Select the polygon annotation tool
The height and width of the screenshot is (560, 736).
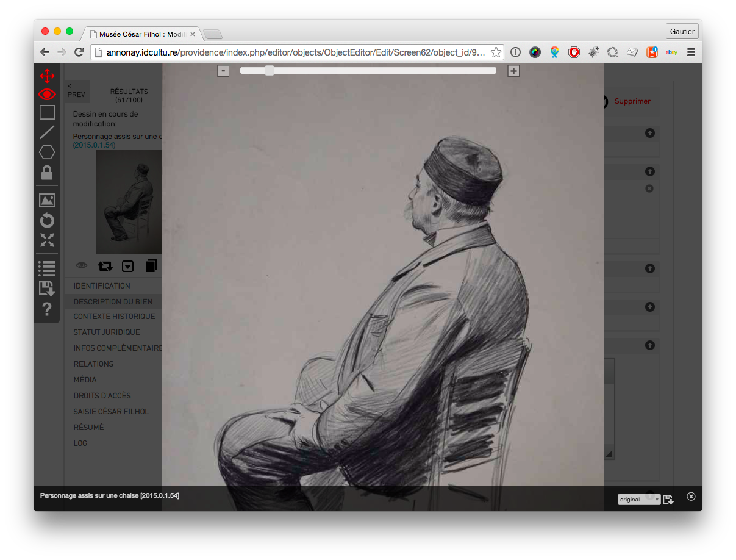[x=47, y=152]
